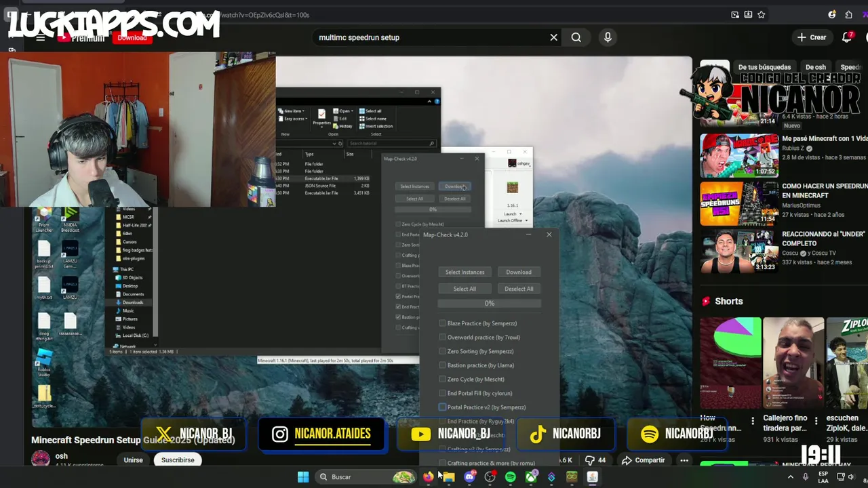Check Zero Cycle (by Mescht) in front window
Screen dimensions: 868x488
442,379
